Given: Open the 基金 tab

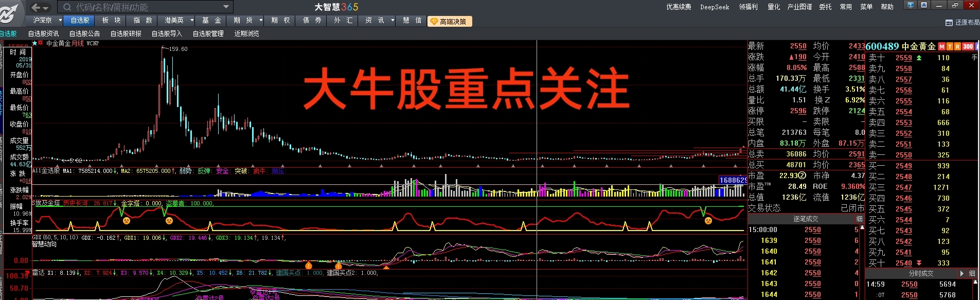Looking at the screenshot, I should pos(211,21).
